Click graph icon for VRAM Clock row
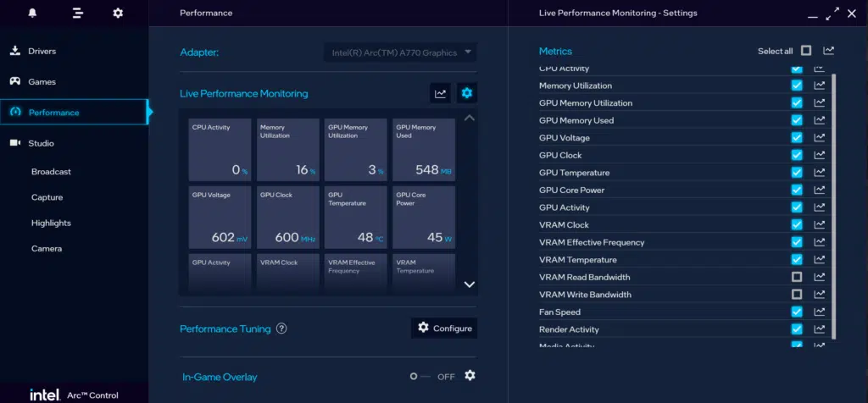The width and height of the screenshot is (868, 403). [820, 224]
